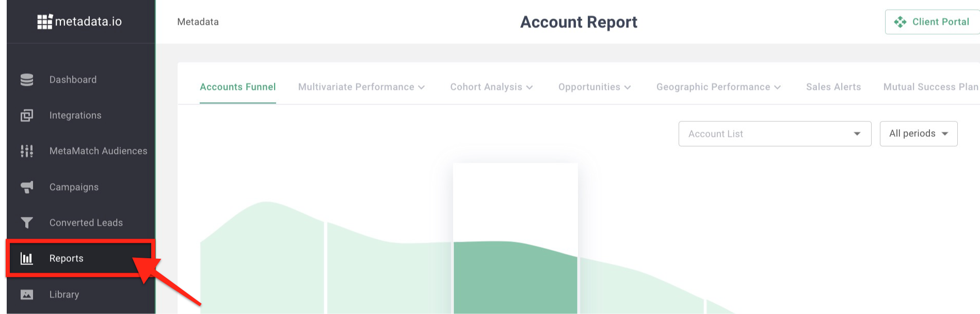Image resolution: width=980 pixels, height=314 pixels.
Task: Click the Converted Leads funnel icon
Action: 27,223
